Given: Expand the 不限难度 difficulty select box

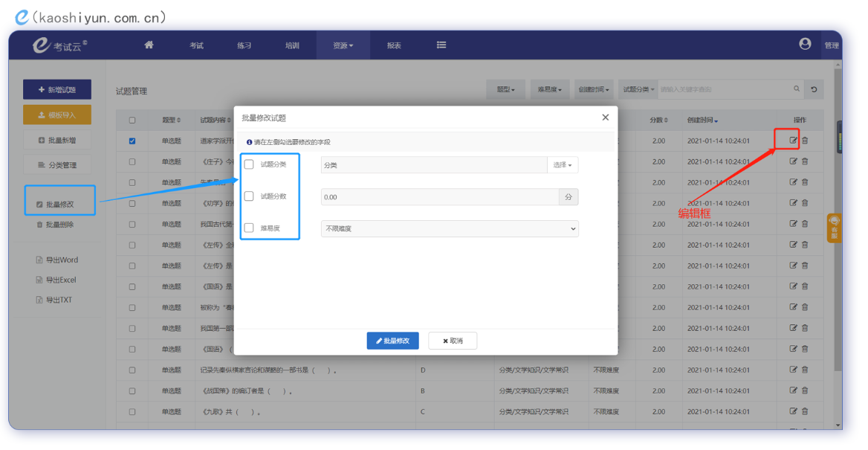Looking at the screenshot, I should 450,229.
